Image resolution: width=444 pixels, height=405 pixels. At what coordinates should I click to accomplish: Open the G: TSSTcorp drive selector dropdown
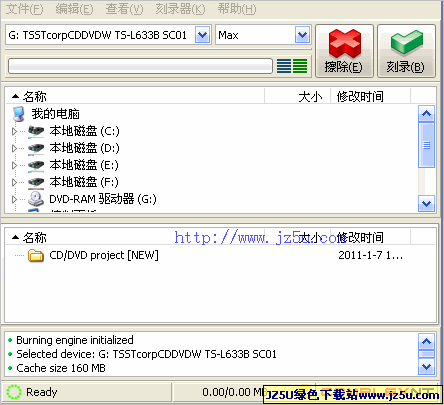point(203,35)
